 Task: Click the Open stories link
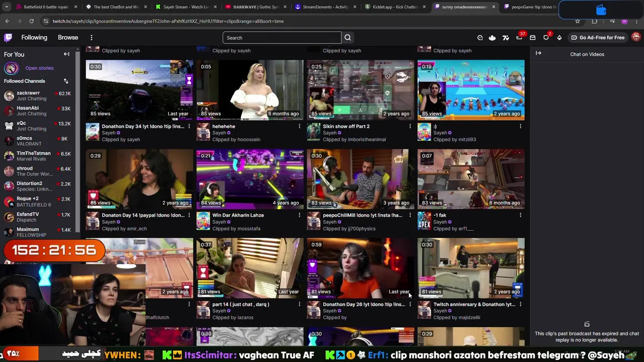[39, 68]
